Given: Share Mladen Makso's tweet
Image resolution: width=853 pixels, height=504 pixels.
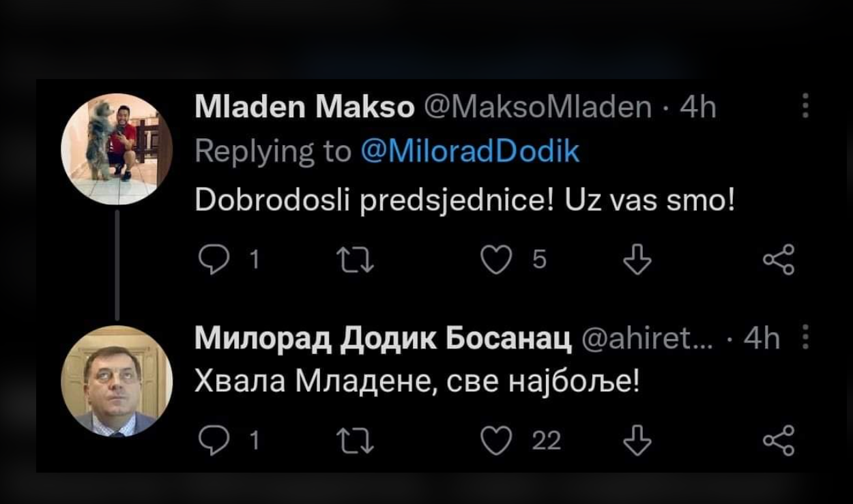Looking at the screenshot, I should [x=779, y=260].
